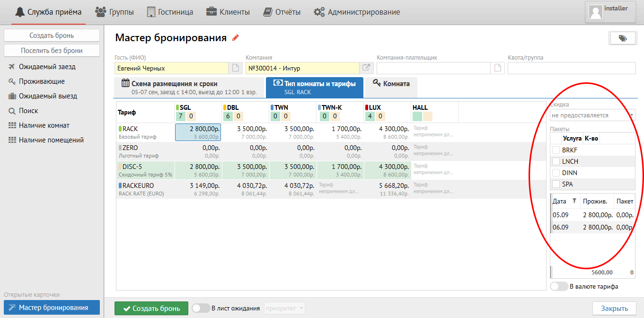Check the SPA package checkbox
Screen dimensions: 644x318
556,184
